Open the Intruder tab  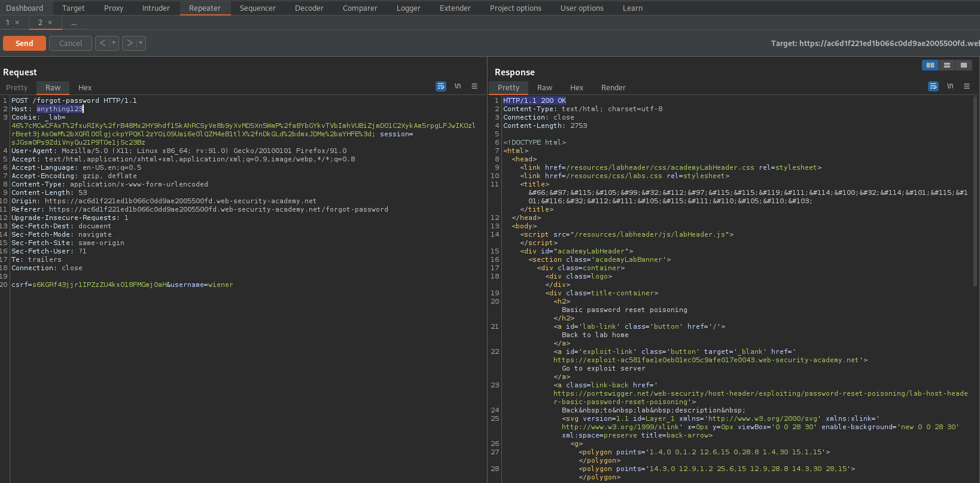point(156,8)
